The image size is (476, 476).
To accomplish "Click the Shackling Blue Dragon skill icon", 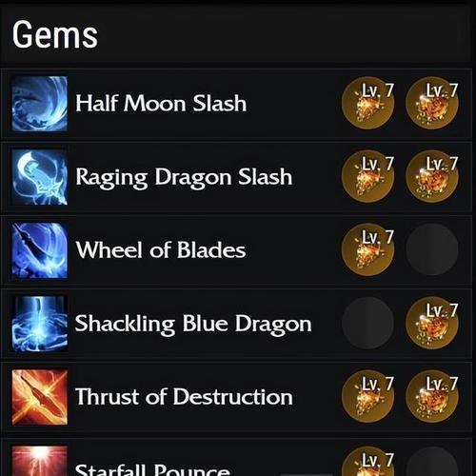I will [40, 324].
